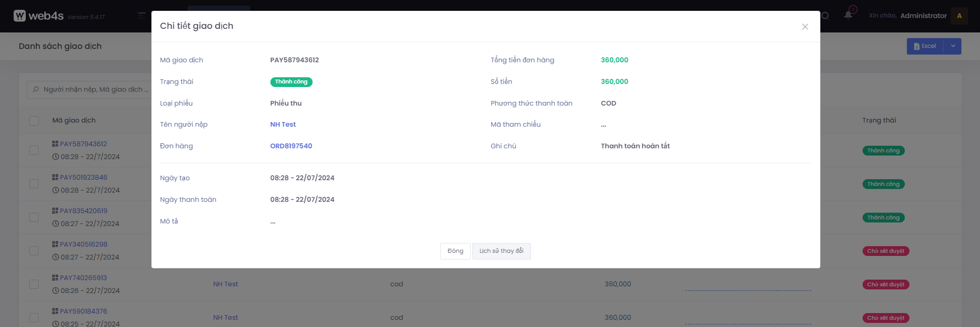Focus the transaction search input field
Screen dimensions: 980x327
tap(95, 90)
